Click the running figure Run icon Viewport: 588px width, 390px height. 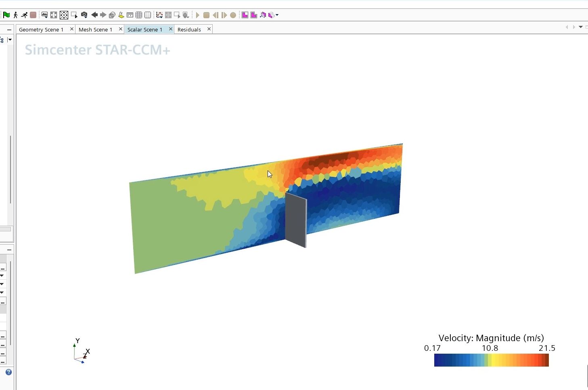click(24, 15)
